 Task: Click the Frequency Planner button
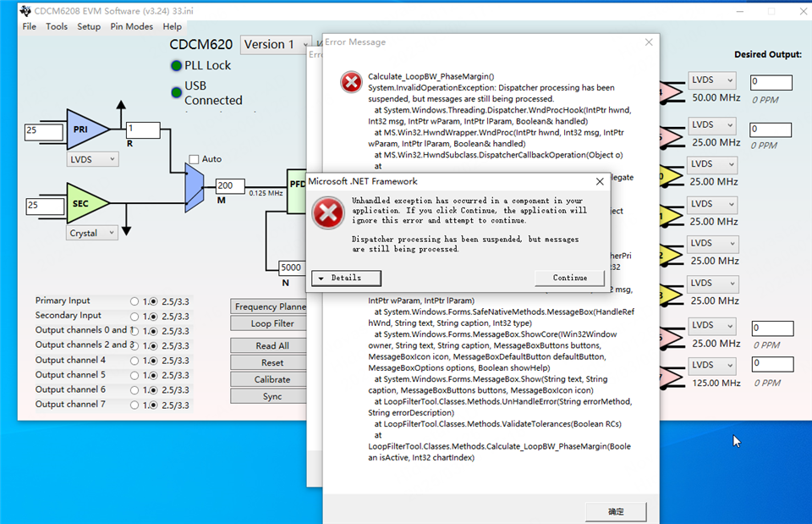click(x=269, y=306)
